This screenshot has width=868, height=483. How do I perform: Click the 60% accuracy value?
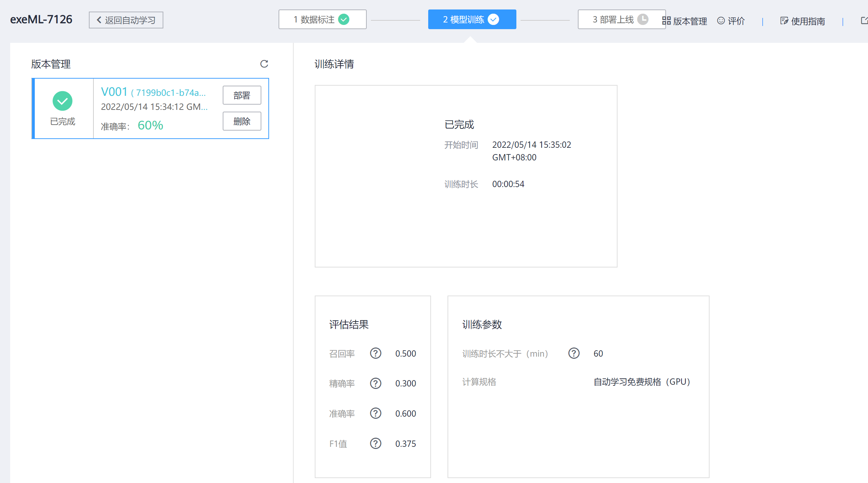tap(150, 125)
